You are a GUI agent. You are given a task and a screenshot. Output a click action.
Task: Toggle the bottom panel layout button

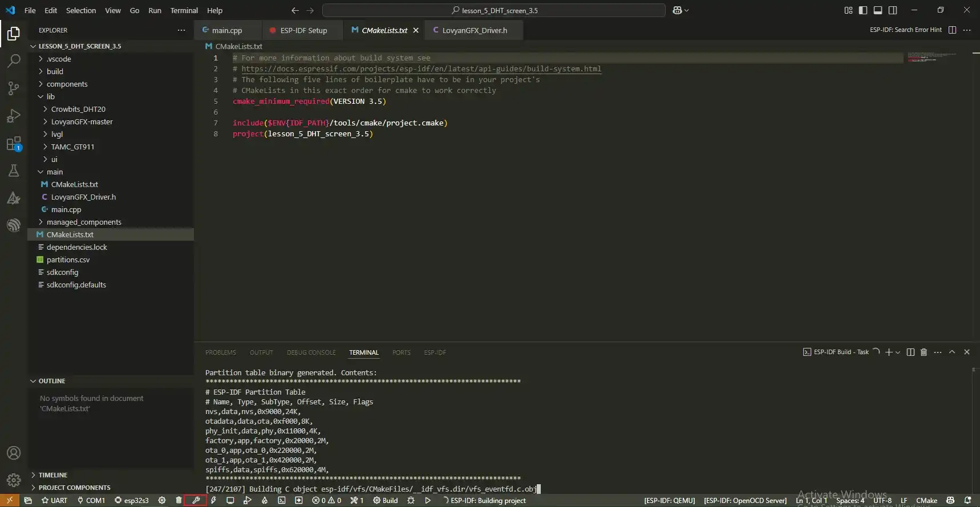coord(878,10)
